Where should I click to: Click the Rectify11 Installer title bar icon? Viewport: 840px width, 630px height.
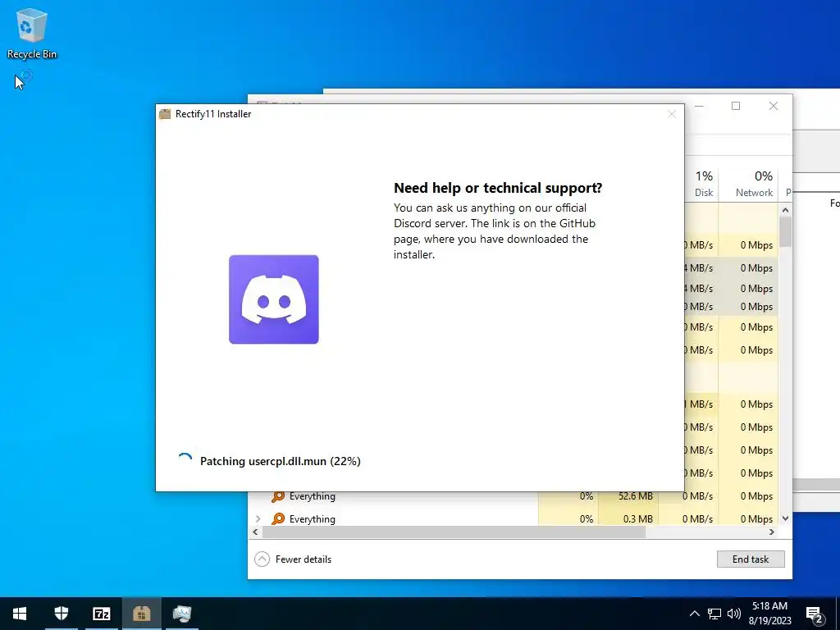(165, 113)
